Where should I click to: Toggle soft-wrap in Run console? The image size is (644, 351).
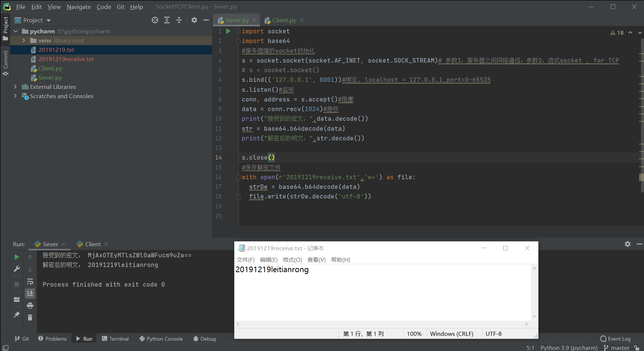30,282
